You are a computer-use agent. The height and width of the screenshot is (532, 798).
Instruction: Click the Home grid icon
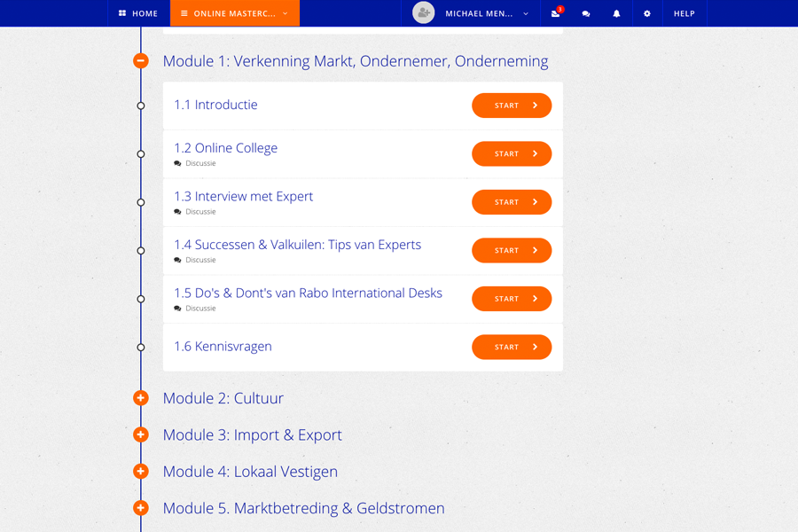(122, 13)
